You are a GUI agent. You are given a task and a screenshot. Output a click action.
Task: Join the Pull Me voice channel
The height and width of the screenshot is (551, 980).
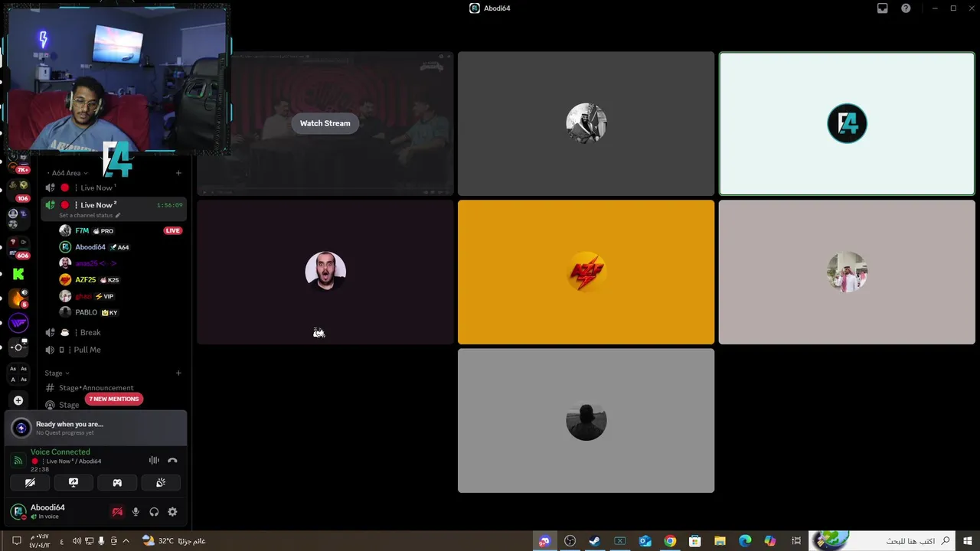click(x=114, y=350)
